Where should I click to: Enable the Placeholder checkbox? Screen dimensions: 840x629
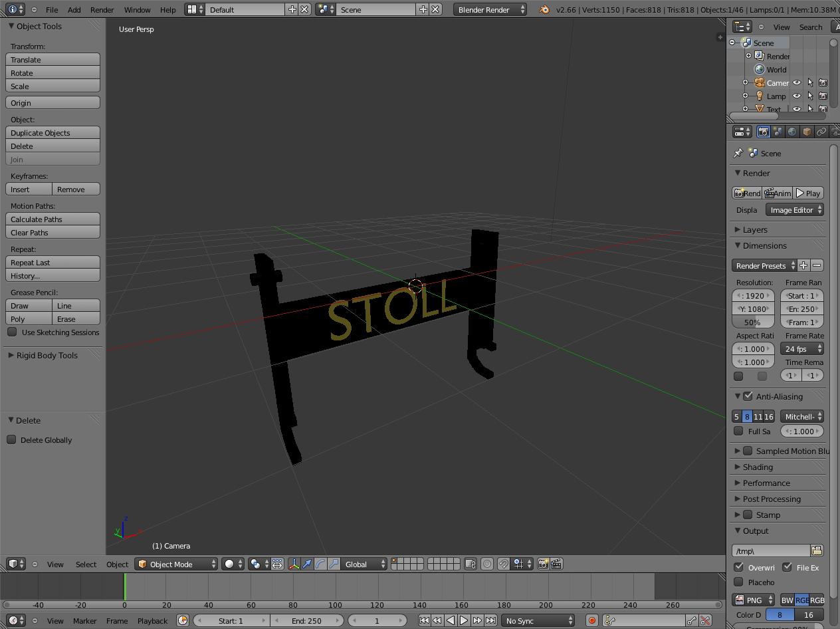tap(738, 582)
